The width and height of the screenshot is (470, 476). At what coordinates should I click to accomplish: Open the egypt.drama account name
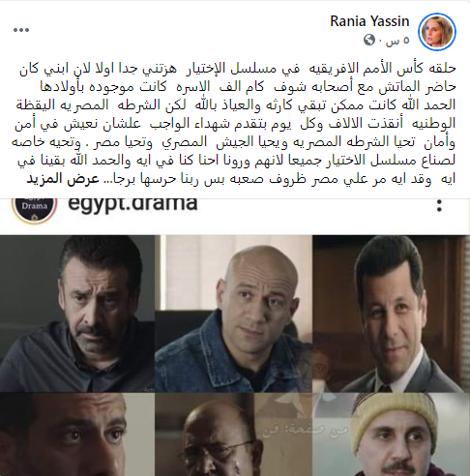pos(132,203)
